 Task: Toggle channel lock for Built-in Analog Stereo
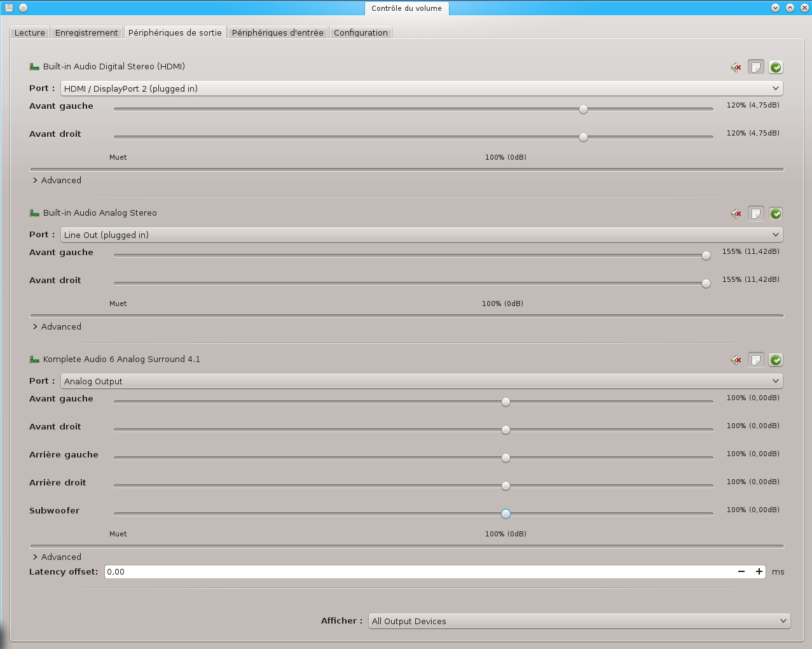tap(756, 213)
